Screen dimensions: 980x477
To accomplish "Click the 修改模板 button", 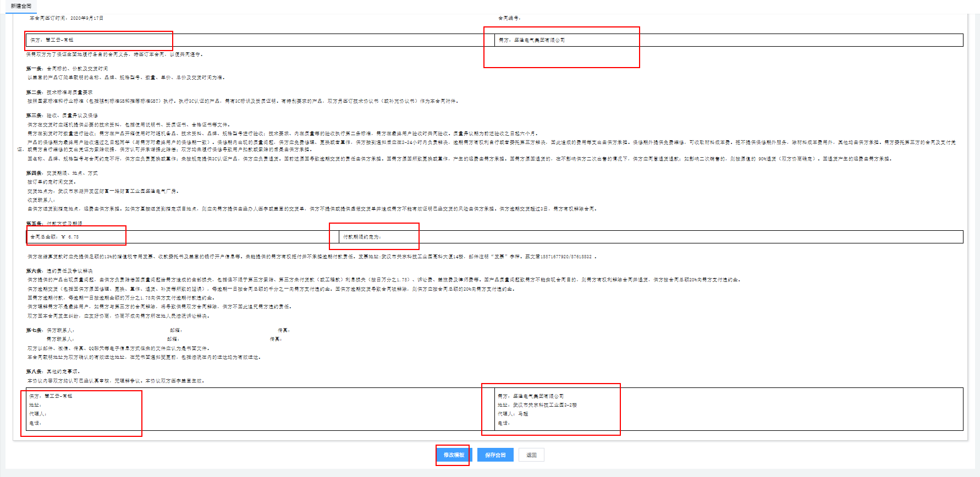I will point(454,455).
